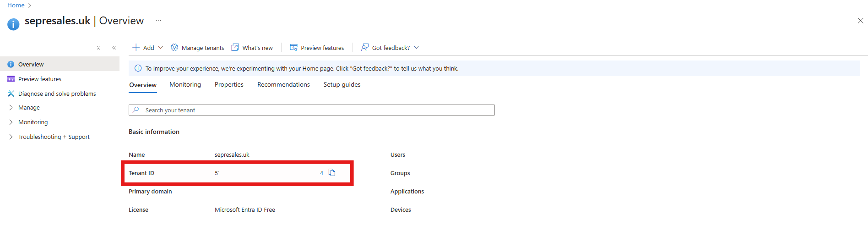Open the Recommendations tab
This screenshot has width=868, height=226.
[x=283, y=85]
